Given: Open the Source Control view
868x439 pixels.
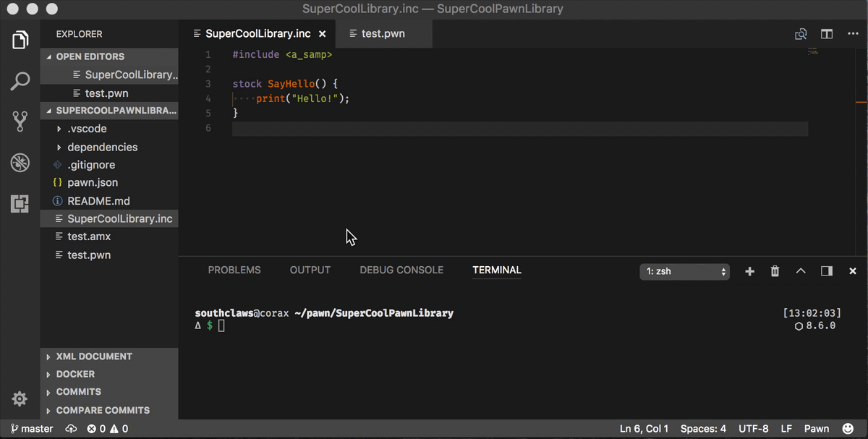Looking at the screenshot, I should point(20,121).
